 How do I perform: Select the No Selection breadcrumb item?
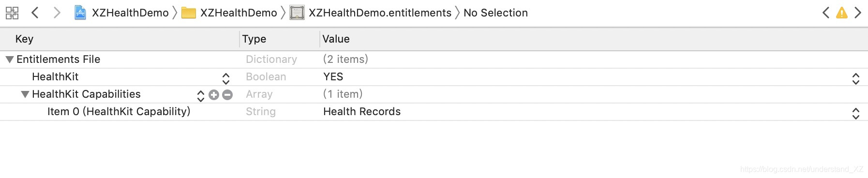(495, 13)
